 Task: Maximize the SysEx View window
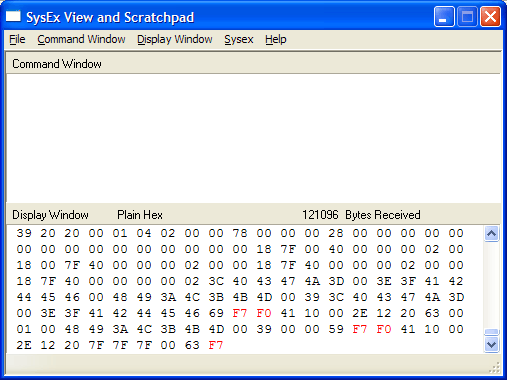point(467,16)
